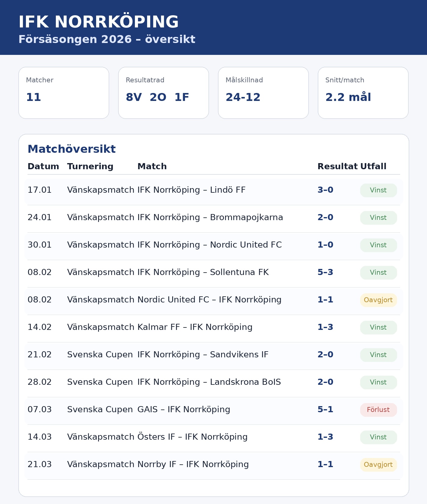Click the 5–3 result against Sollentuna FK
Image resolution: width=427 pixels, height=504 pixels.
pyautogui.click(x=325, y=272)
